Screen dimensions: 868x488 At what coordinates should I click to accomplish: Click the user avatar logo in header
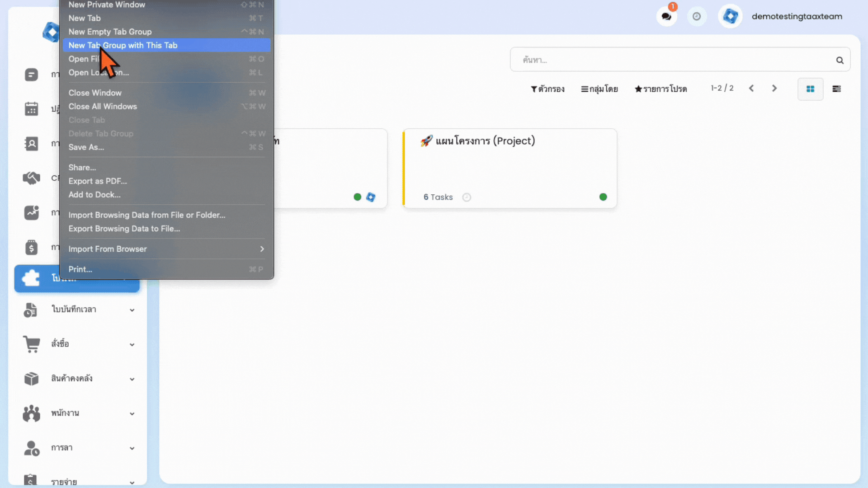730,16
